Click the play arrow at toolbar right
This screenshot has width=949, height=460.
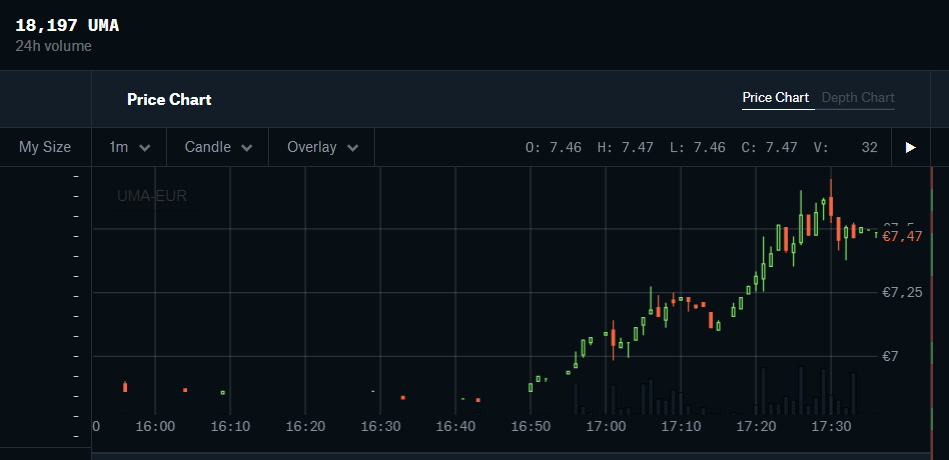tap(910, 147)
